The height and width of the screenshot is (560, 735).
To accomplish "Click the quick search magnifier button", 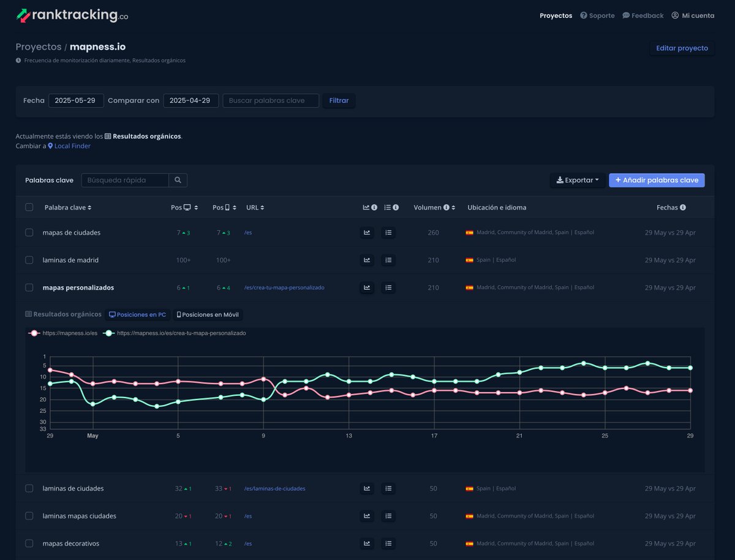I will [x=178, y=180].
